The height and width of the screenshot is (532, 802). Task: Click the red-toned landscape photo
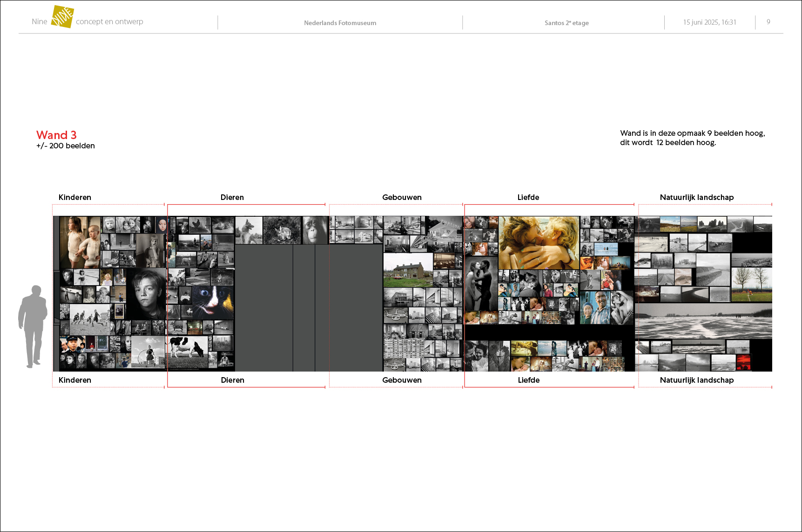743,361
